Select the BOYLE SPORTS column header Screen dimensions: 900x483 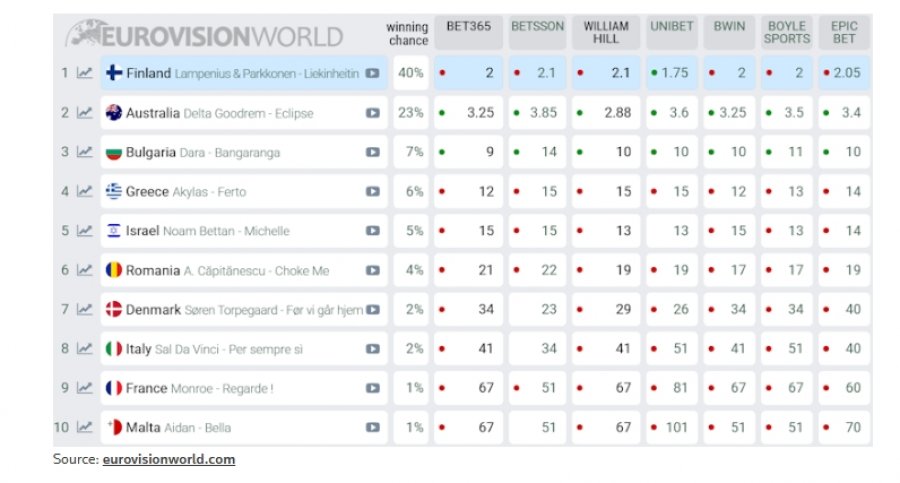coord(786,32)
